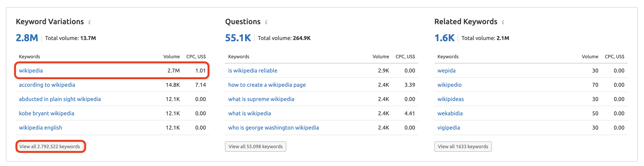Select Related Keywords section heading
Viewport: 644px width, 166px height.
coord(466,22)
